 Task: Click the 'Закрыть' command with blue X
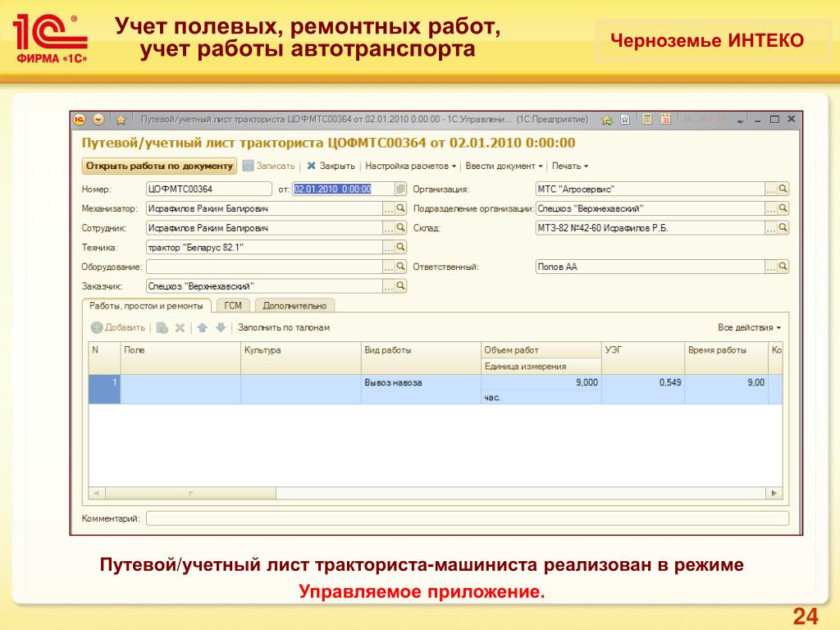coord(331,166)
